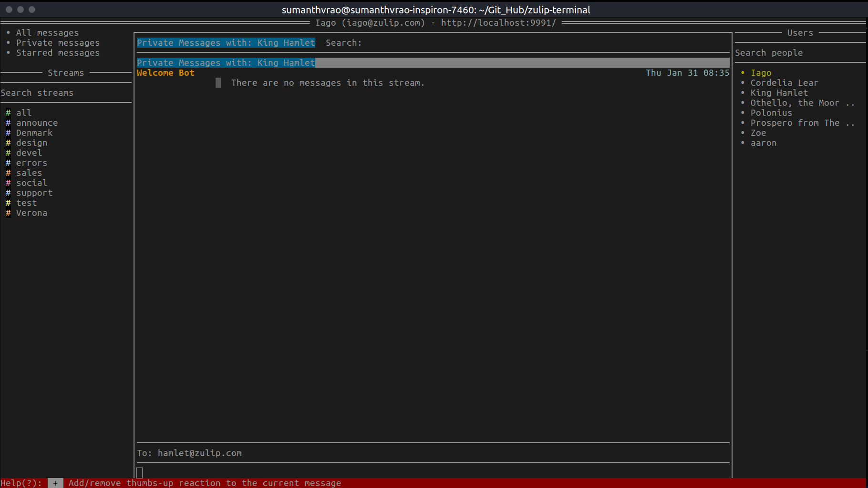Click the To: hamlet@zulip.com recipient field
868x488 pixels.
click(433, 453)
